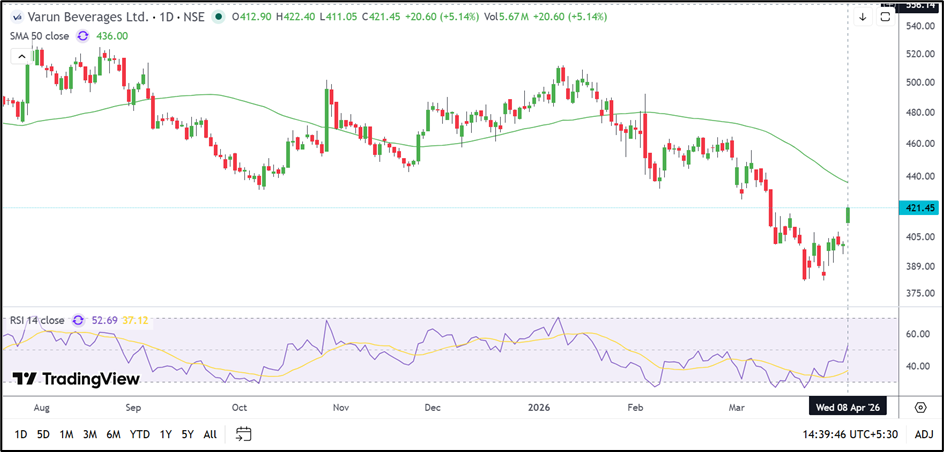Select the 1D time range
Viewport: 944px width, 452px height.
(x=20, y=434)
